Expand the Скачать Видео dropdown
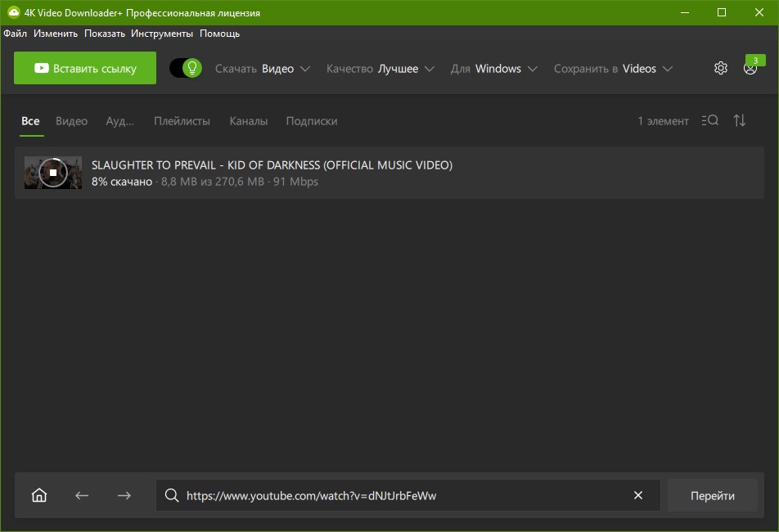 pyautogui.click(x=263, y=69)
